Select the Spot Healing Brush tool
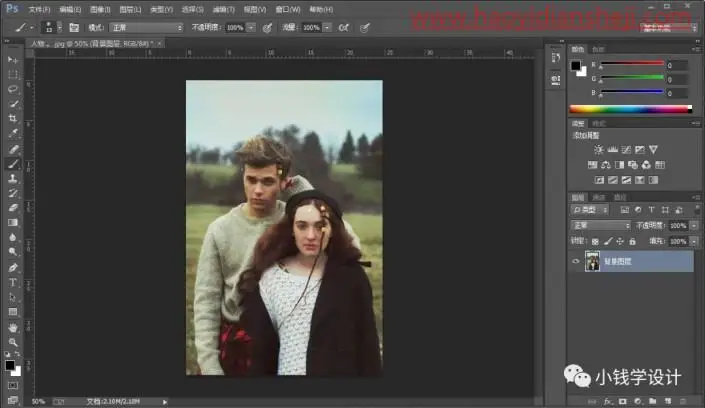 (13, 149)
